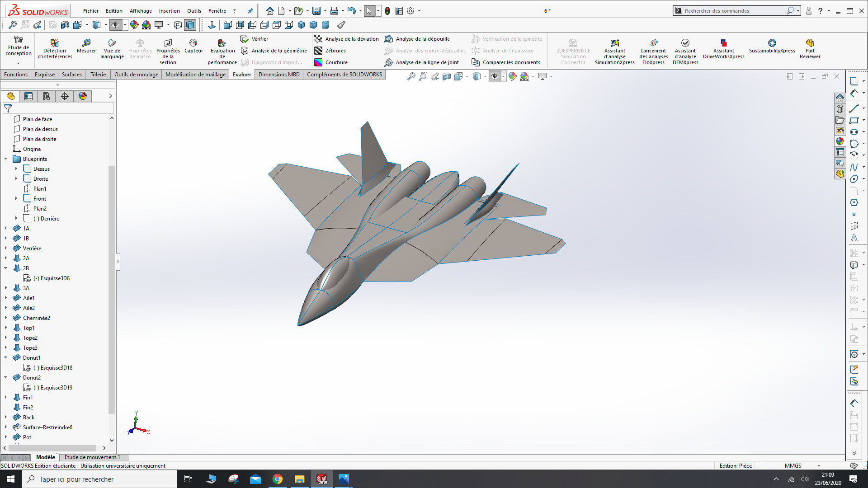Expand the Aile1 surface feature
Viewport: 868px width, 488px height.
tap(6, 298)
